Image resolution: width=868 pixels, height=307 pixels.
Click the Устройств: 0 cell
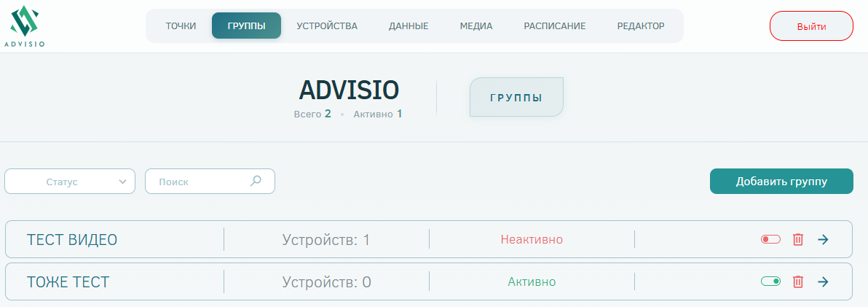(x=327, y=281)
